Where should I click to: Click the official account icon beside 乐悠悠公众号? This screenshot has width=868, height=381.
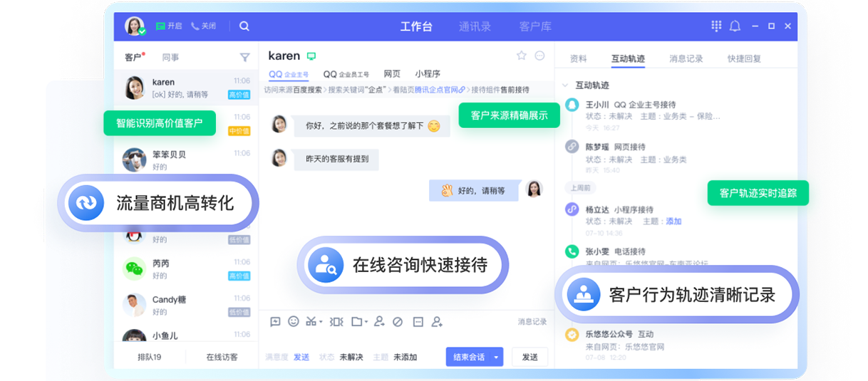tap(572, 334)
